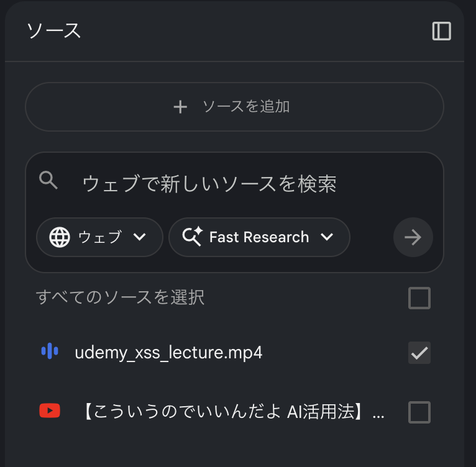Screen dimensions: 476x467
Task: Enable the YouTube AI活用法 source checkbox
Action: pos(419,412)
